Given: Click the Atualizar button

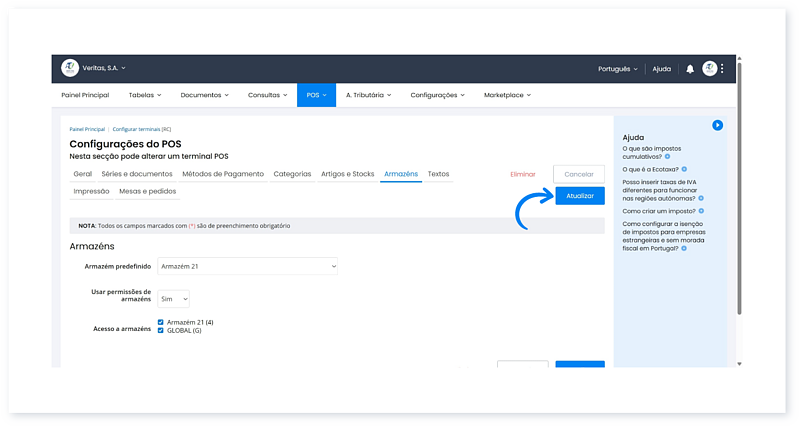Looking at the screenshot, I should click(x=580, y=196).
